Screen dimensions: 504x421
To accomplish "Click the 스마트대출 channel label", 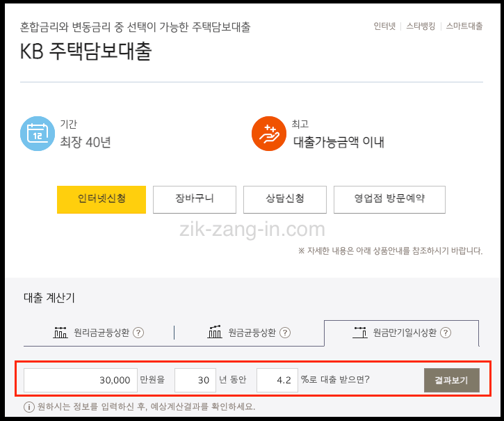I will [464, 26].
